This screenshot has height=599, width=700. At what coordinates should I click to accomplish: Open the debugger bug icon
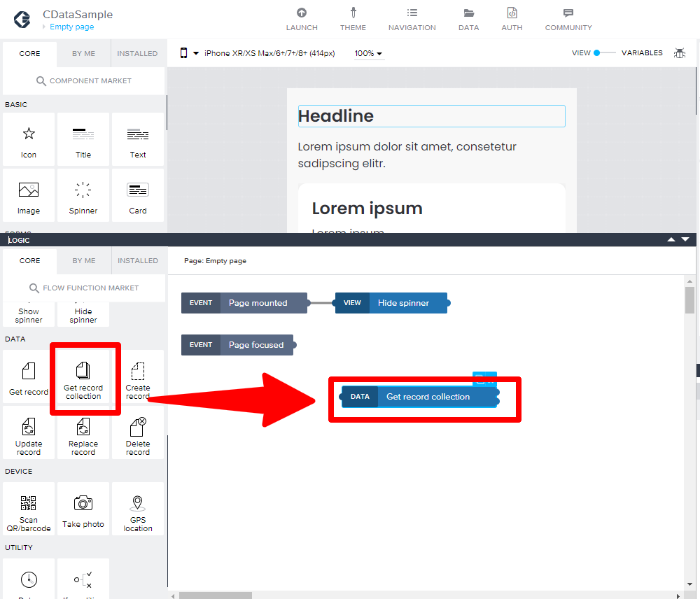(680, 53)
